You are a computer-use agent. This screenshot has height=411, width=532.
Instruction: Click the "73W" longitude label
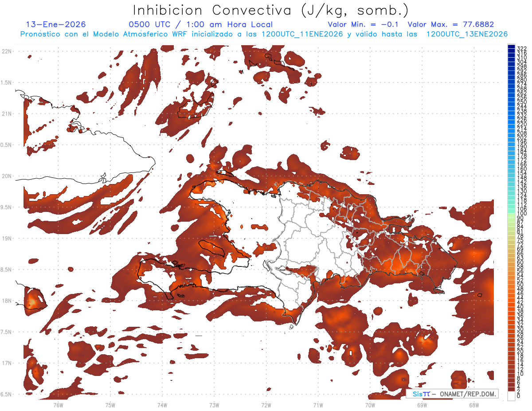(214, 405)
